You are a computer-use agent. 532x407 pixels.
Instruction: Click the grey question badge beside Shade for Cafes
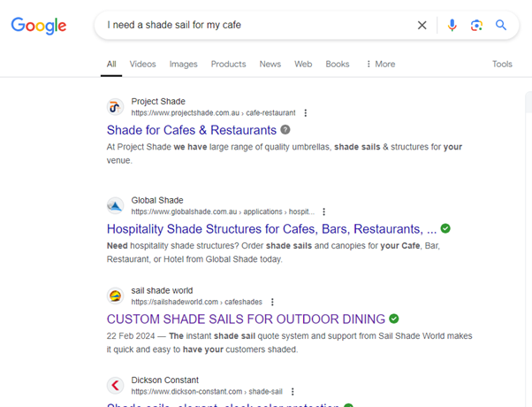(x=285, y=130)
